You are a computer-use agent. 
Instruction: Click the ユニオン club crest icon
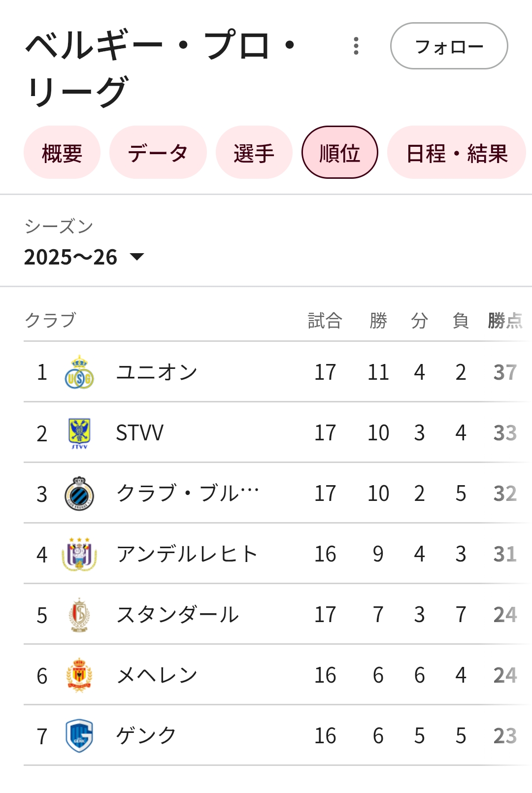[79, 372]
